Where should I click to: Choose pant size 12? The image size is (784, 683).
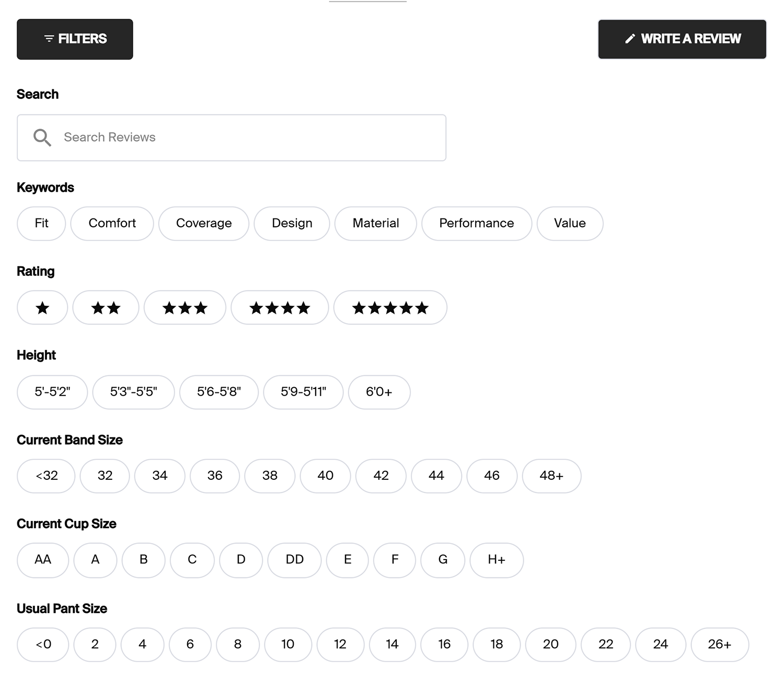tap(340, 645)
